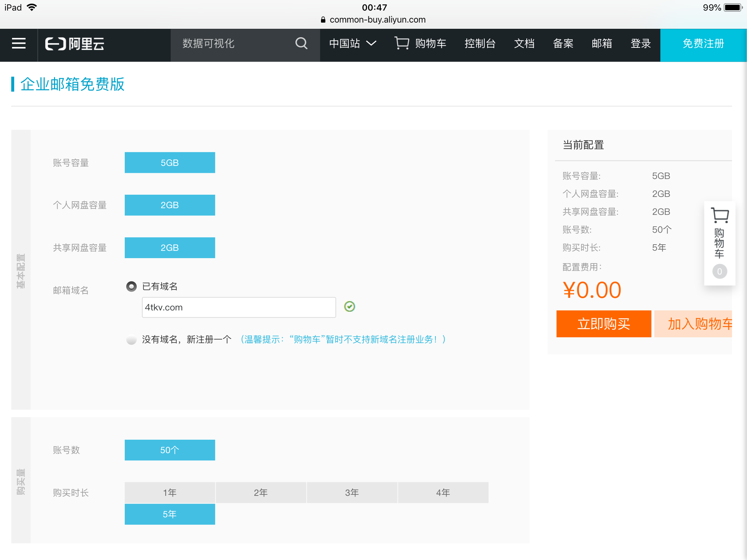Click the Aliyun logo

[x=75, y=44]
